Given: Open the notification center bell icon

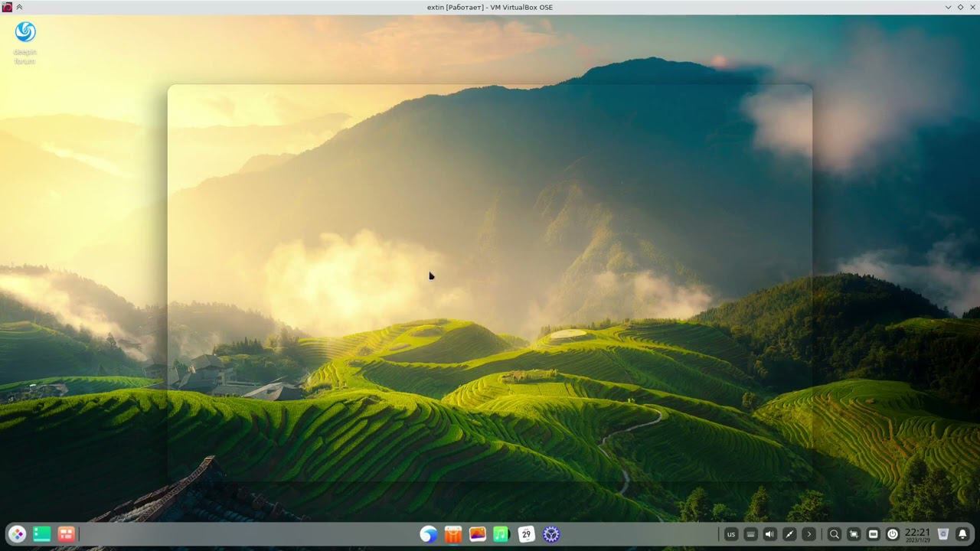Looking at the screenshot, I should [x=962, y=534].
